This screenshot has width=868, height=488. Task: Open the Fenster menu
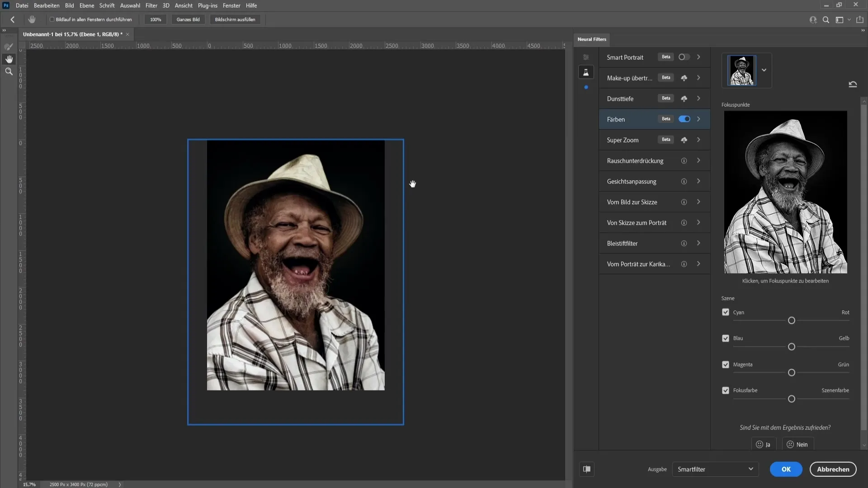click(231, 5)
